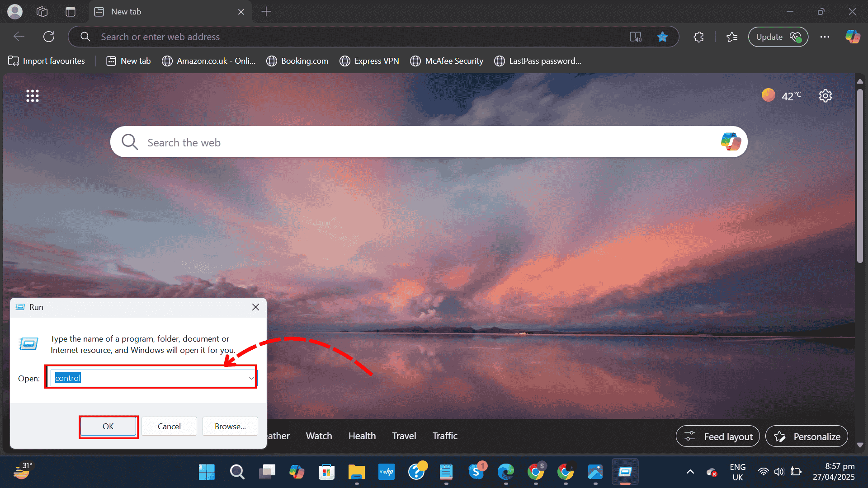Expand the Run dialog Open dropdown
Screen dimensions: 868x488
251,378
